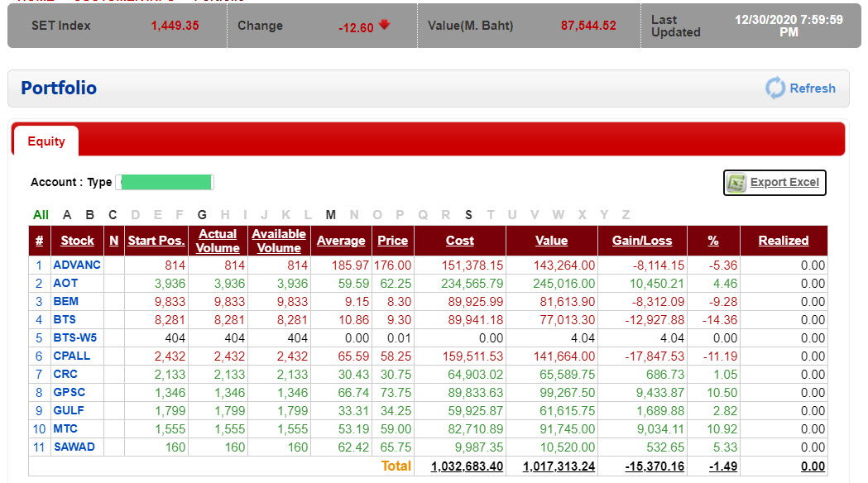The width and height of the screenshot is (868, 483).
Task: Open the AOT stock link
Action: pos(65,284)
